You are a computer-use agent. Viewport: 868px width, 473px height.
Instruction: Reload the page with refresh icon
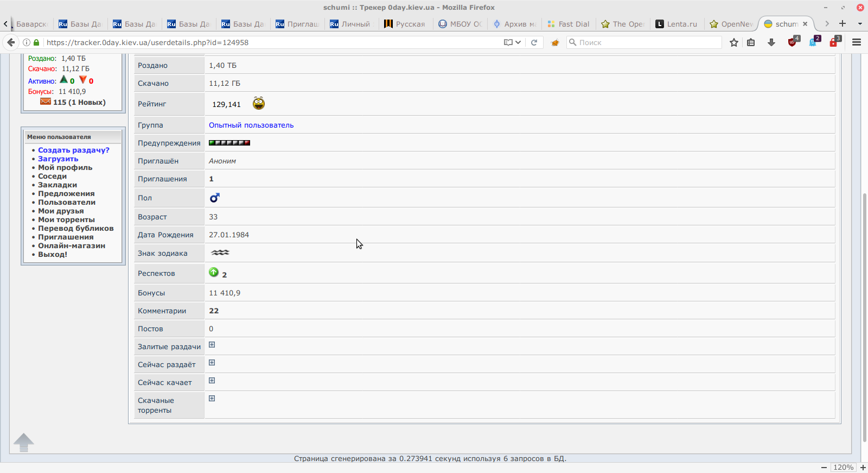click(x=534, y=42)
